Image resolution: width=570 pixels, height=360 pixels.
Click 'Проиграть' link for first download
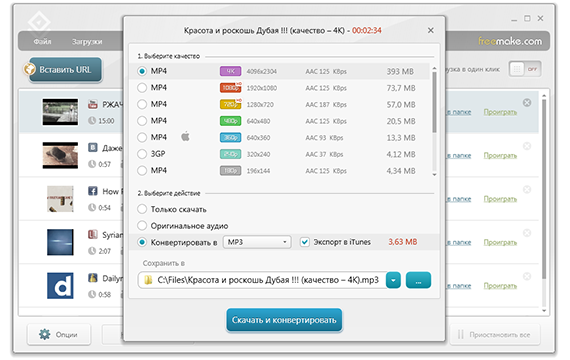tap(500, 112)
